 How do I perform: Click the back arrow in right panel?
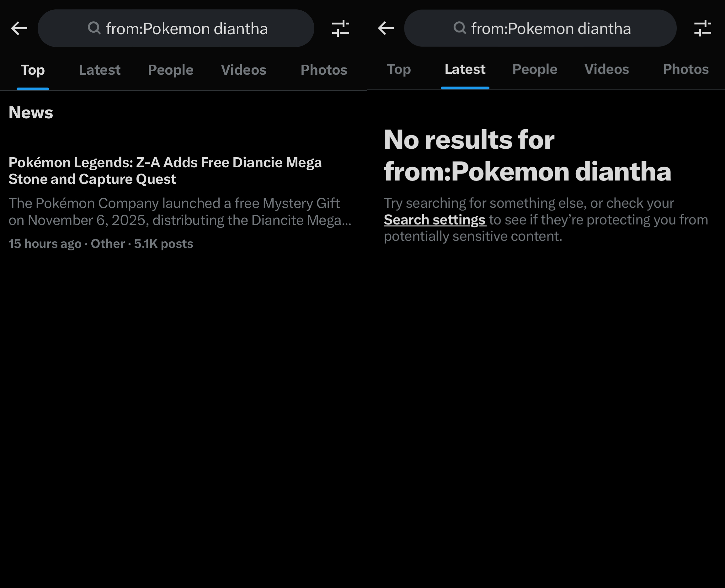(386, 28)
